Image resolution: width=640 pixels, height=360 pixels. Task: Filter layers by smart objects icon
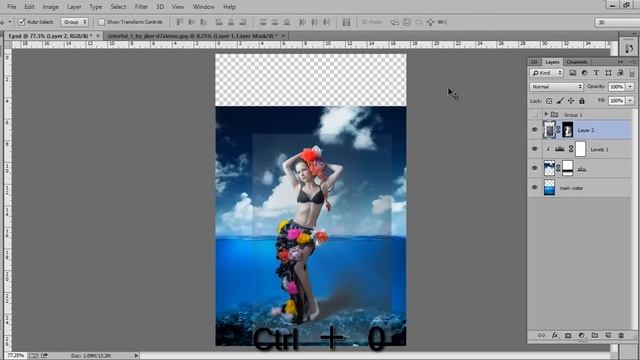(620, 73)
